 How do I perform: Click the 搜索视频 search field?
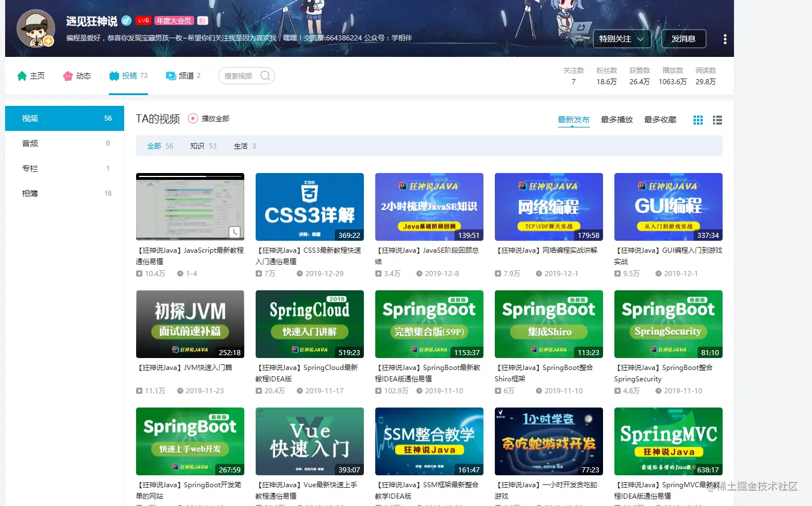(x=246, y=76)
